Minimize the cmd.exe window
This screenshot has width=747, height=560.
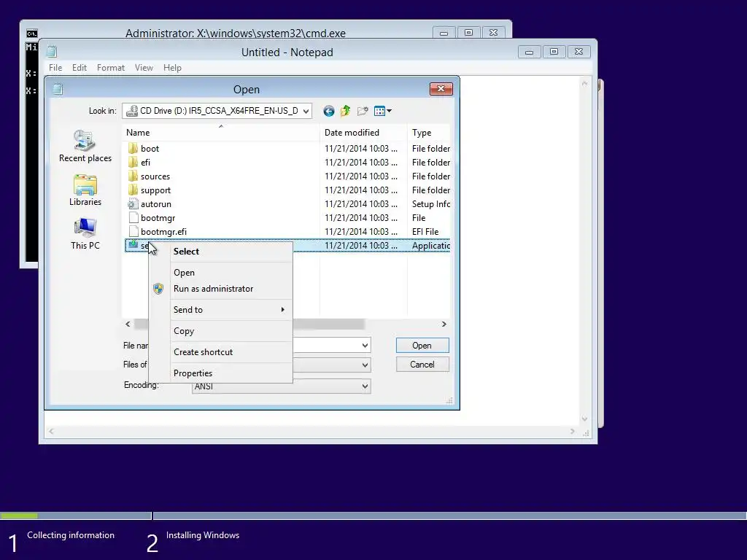coord(444,33)
